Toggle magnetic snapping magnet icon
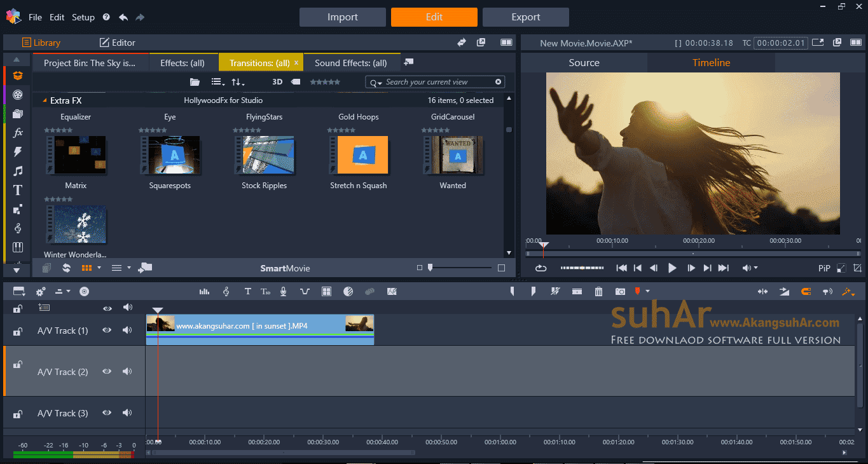 (806, 291)
